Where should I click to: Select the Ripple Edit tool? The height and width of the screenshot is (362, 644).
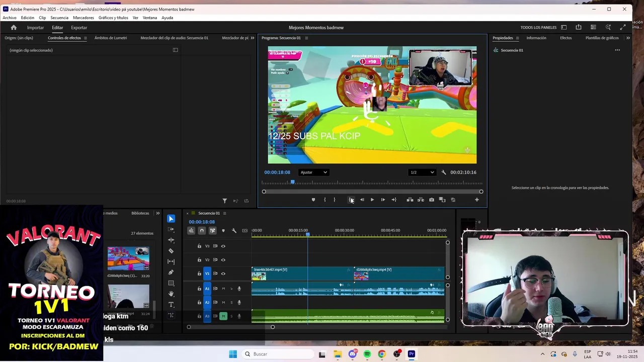click(171, 240)
